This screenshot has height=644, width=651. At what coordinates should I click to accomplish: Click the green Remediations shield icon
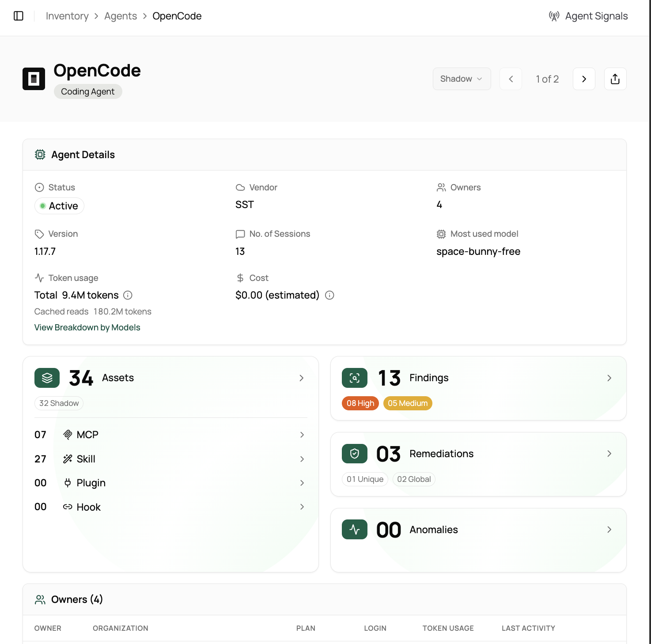click(x=355, y=454)
